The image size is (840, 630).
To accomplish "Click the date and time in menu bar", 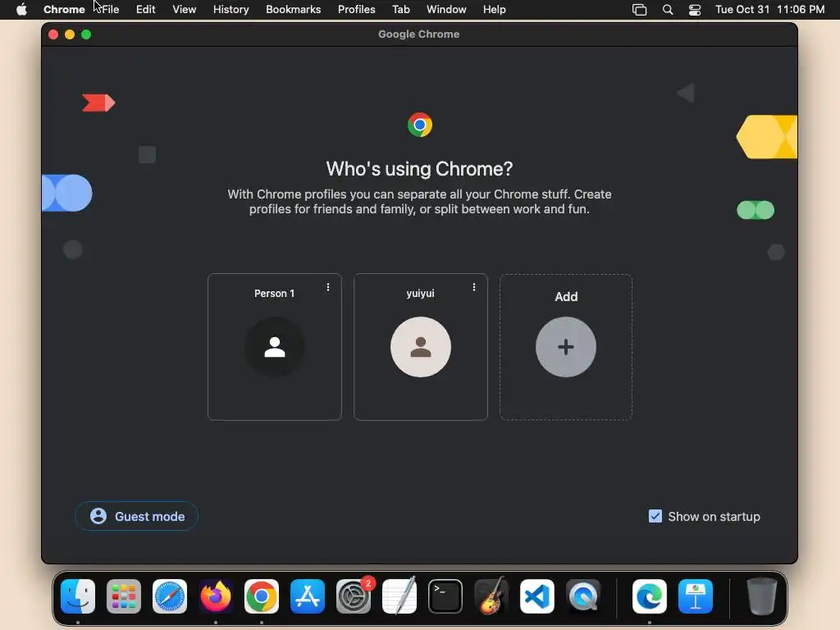I will click(x=769, y=10).
